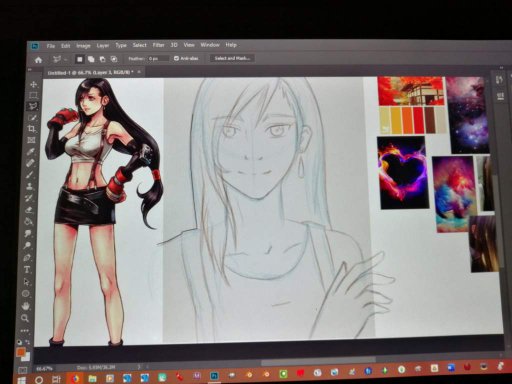Select the Move tool
The height and width of the screenshot is (384, 512).
pos(33,84)
